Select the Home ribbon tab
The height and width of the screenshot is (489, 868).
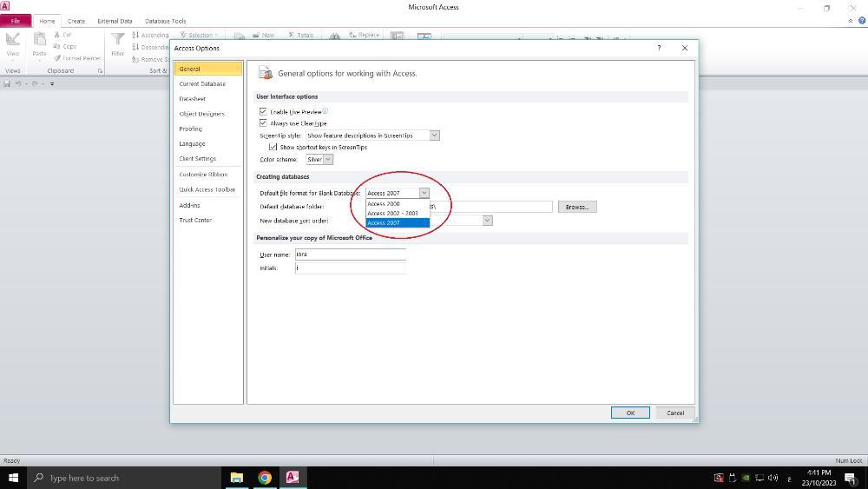pyautogui.click(x=47, y=21)
